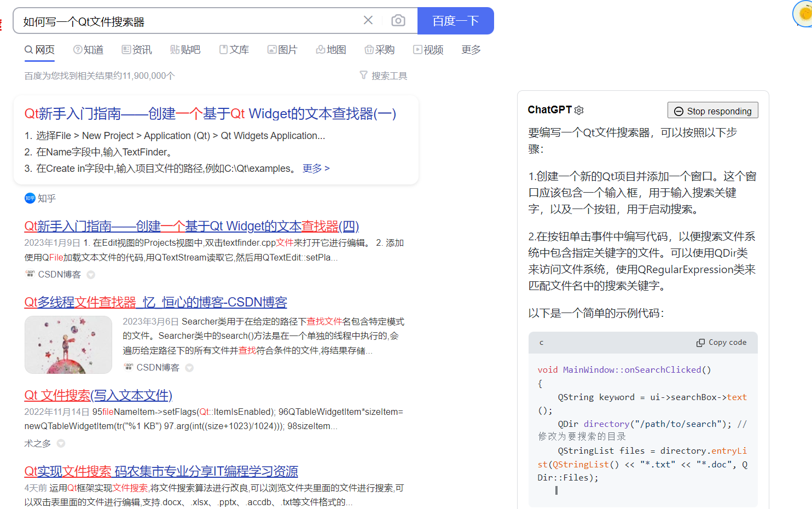Click the 百度一下 search button
Image resolution: width=812 pixels, height=509 pixels.
[x=456, y=21]
